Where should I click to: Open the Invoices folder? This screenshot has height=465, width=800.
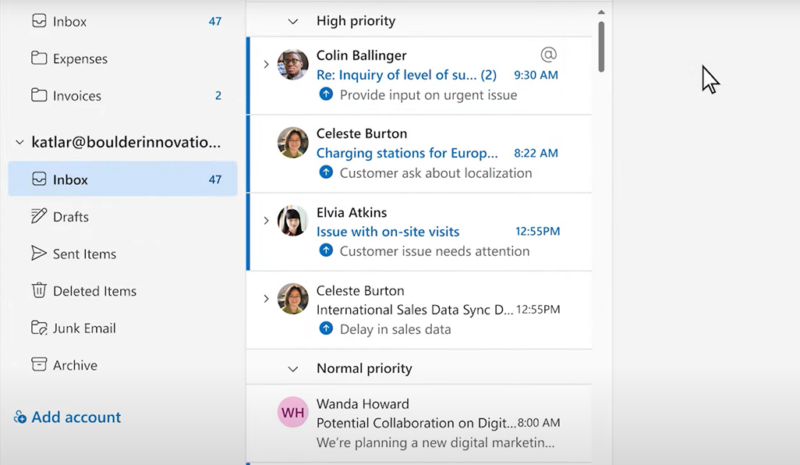click(x=122, y=95)
